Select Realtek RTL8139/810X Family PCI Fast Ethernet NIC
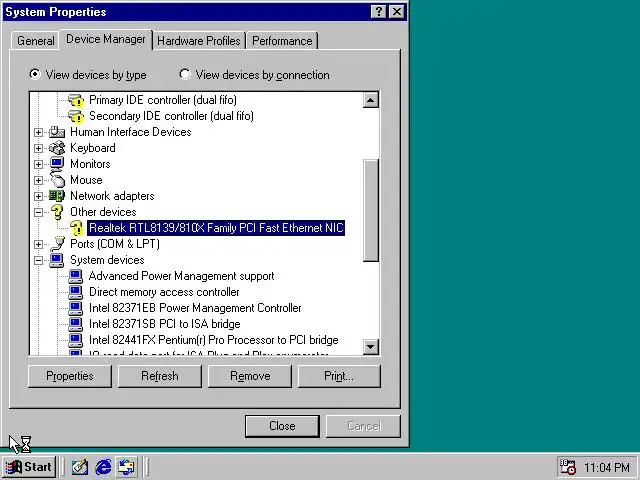The image size is (640, 480). 216,228
